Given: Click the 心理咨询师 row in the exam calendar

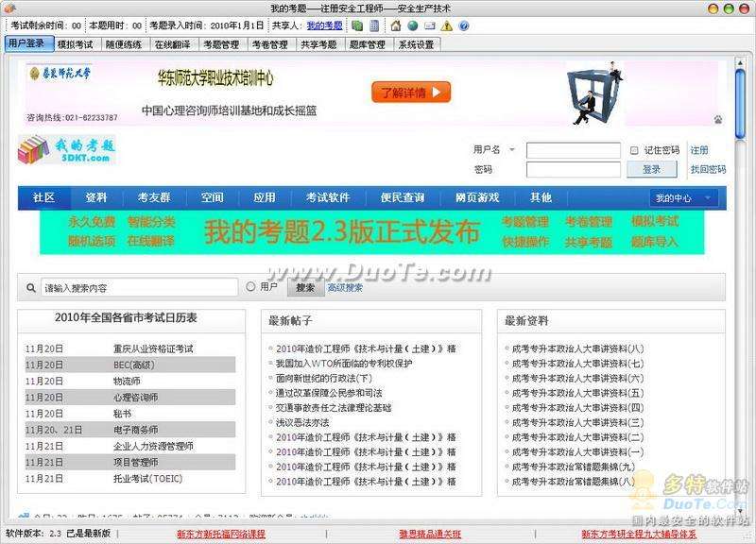Looking at the screenshot, I should click(130, 398).
